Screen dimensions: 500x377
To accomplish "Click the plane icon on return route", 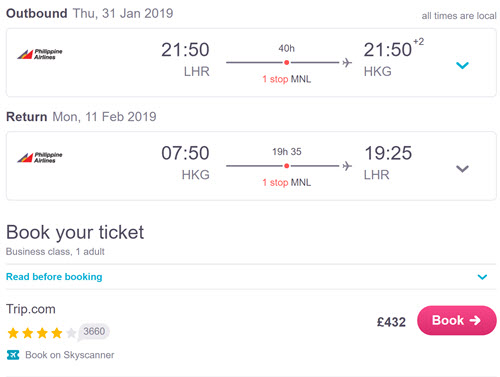I will coord(347,166).
